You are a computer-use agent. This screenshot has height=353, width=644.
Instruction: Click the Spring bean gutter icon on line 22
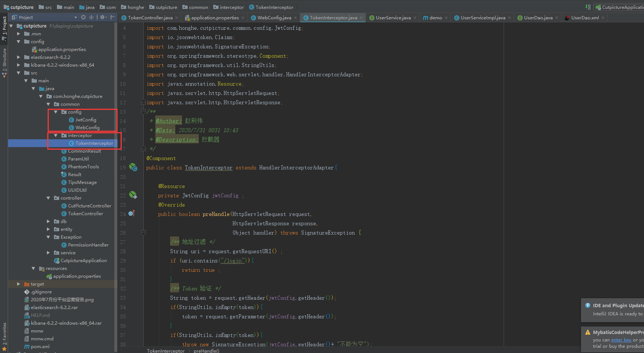coord(133,195)
